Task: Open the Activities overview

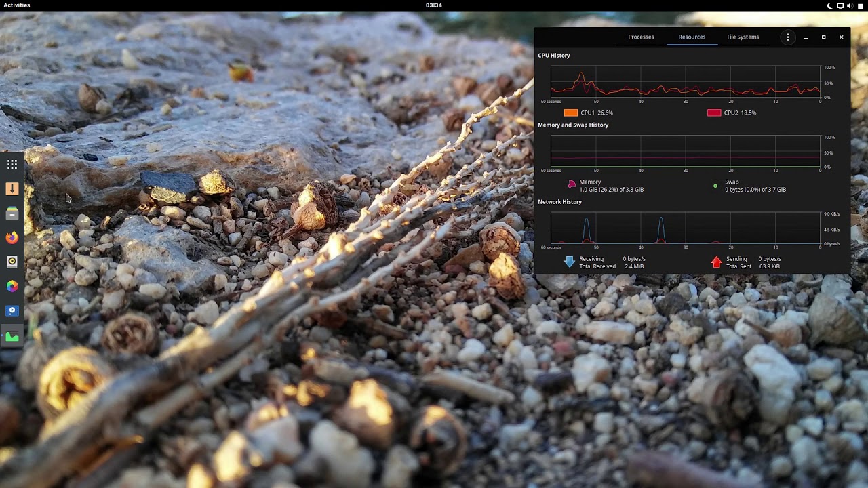Action: [x=17, y=5]
